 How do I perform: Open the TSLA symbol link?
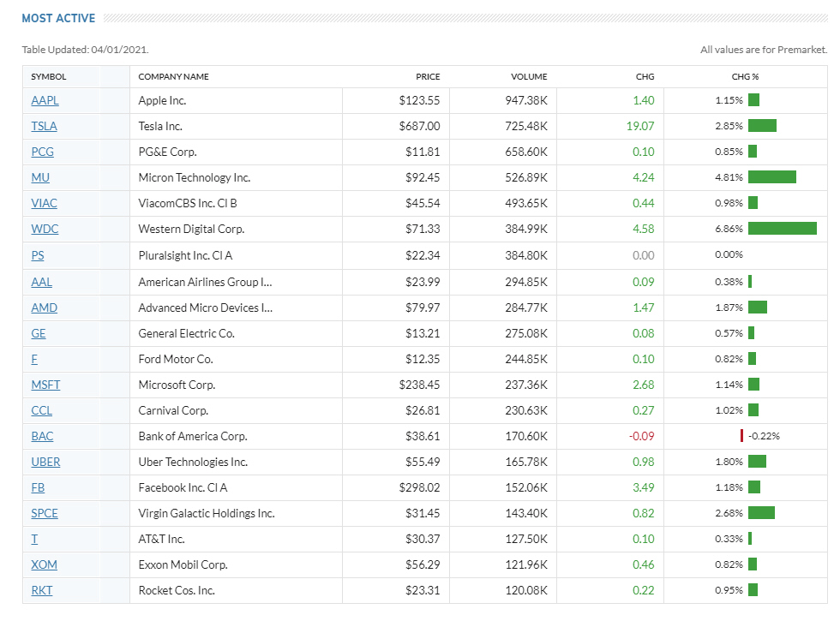(44, 127)
